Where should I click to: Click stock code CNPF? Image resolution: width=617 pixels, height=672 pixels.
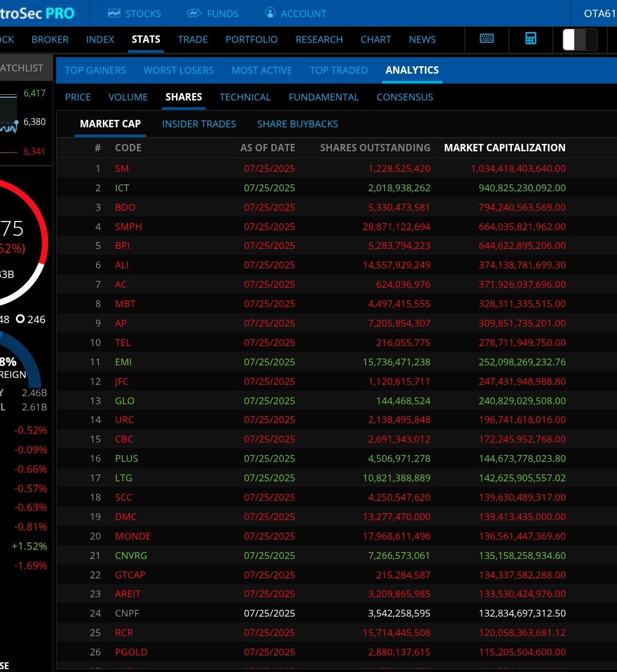pos(127,613)
